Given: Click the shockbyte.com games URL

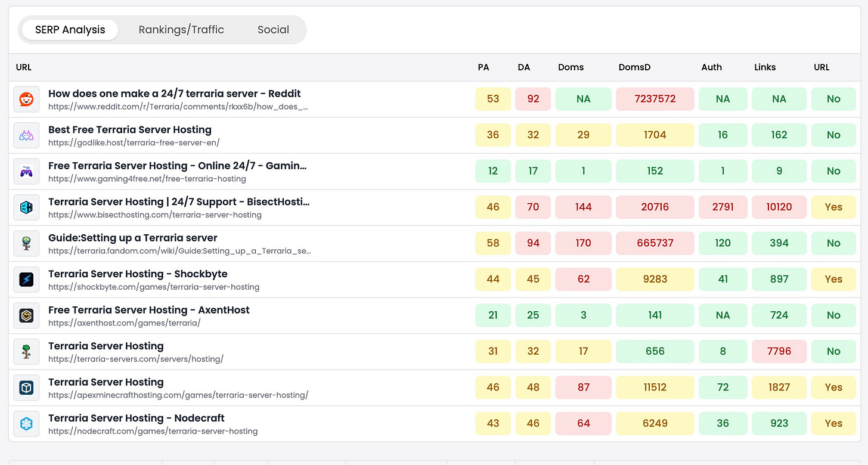Looking at the screenshot, I should click(154, 287).
